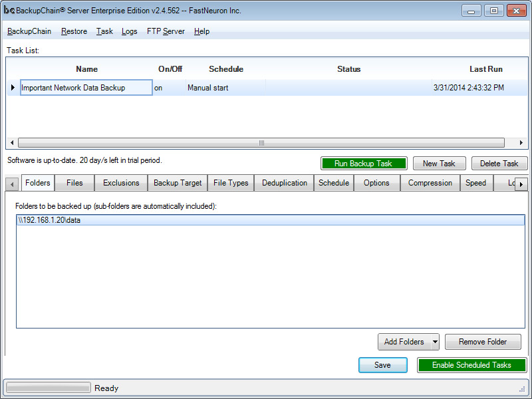Click the Save button

tap(383, 365)
